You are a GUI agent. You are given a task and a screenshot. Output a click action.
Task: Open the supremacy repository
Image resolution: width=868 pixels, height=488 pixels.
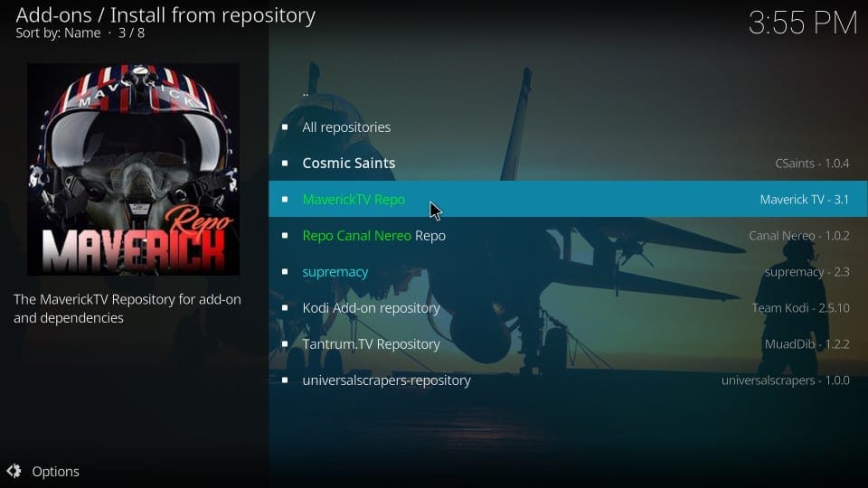coord(568,271)
